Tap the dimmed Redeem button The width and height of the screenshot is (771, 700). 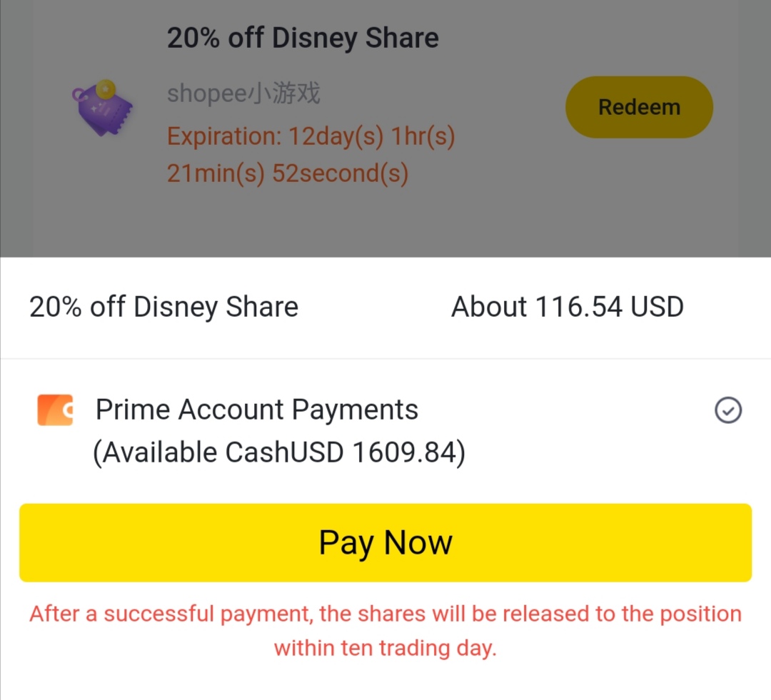(639, 107)
